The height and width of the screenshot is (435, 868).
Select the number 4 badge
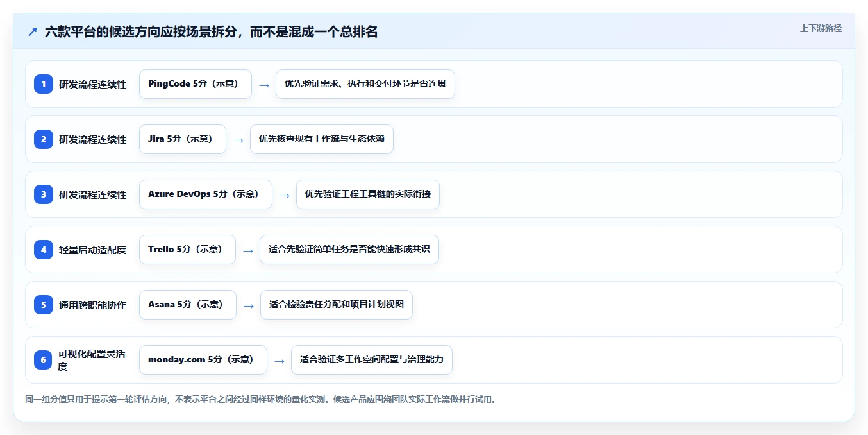pyautogui.click(x=44, y=250)
